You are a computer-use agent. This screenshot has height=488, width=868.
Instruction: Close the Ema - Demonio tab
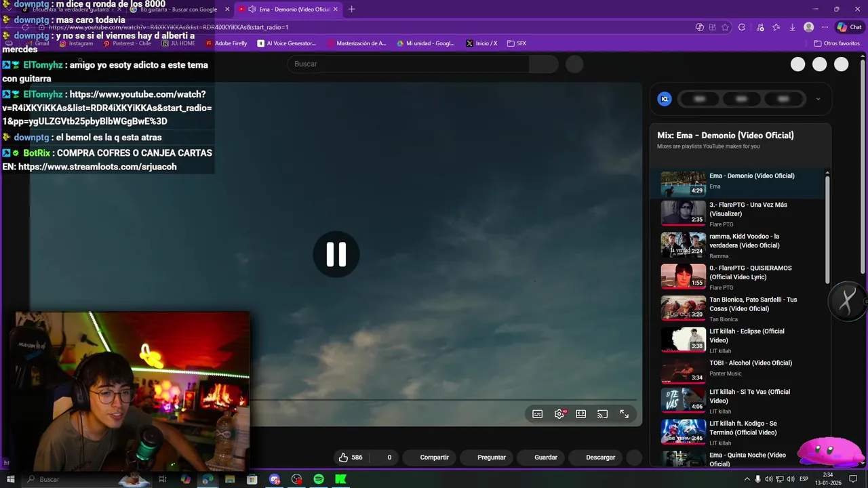click(x=335, y=9)
